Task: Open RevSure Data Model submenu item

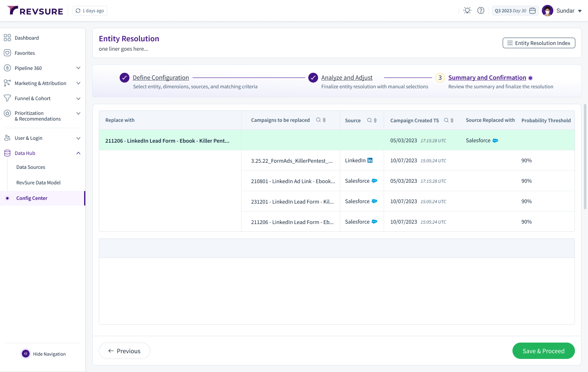Action: tap(38, 183)
